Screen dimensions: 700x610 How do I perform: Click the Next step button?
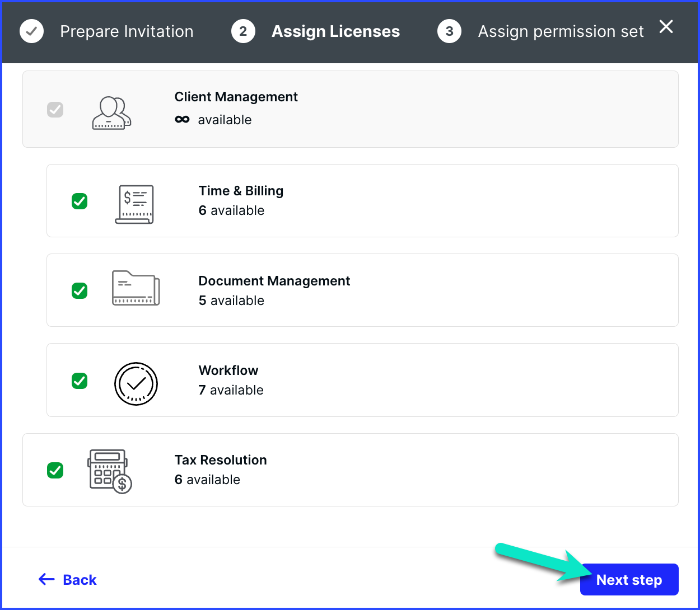629,580
